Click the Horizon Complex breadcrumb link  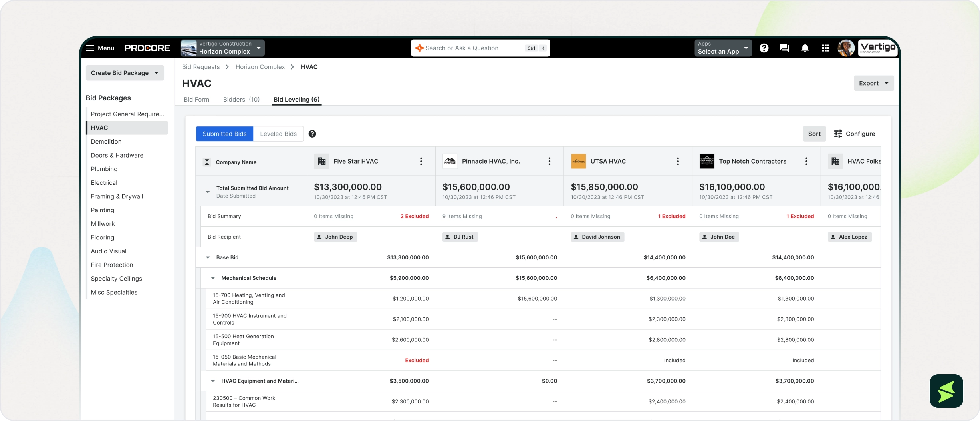click(260, 67)
